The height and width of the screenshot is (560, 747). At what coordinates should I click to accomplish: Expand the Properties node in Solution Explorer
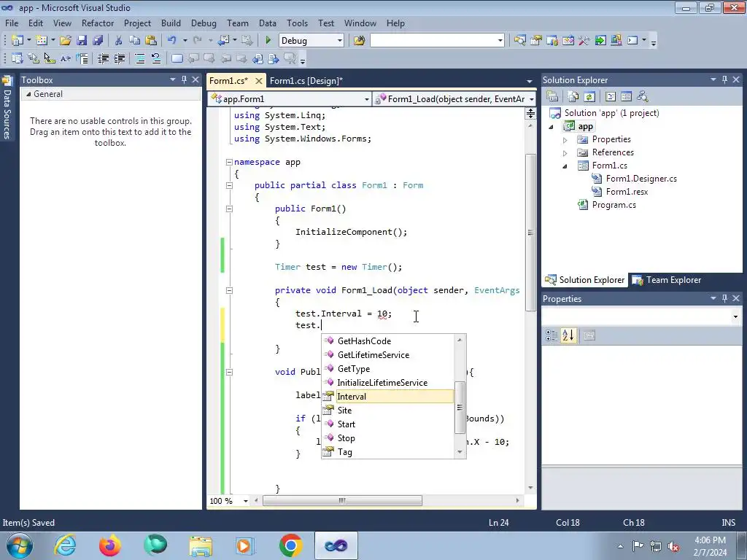pos(565,140)
